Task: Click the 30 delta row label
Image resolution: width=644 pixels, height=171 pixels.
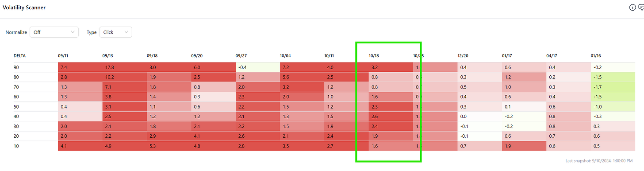Action: point(17,126)
